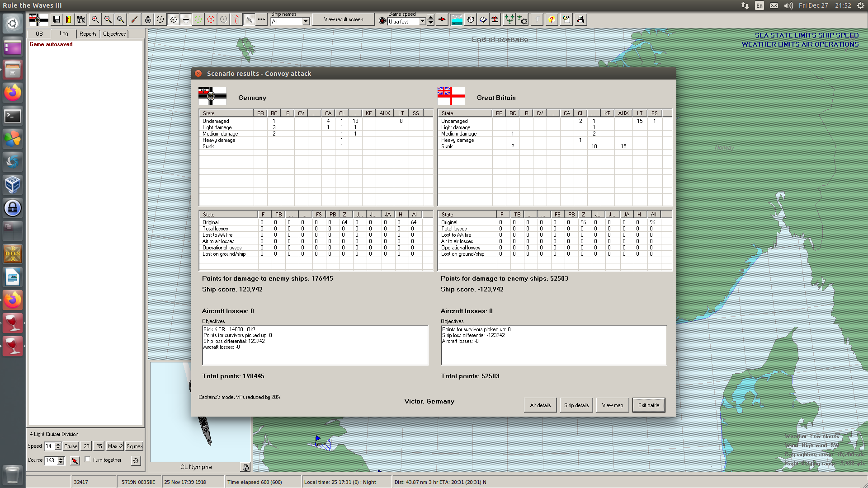Click the zoom in magnifier icon
This screenshot has width=868, height=488.
[95, 19]
